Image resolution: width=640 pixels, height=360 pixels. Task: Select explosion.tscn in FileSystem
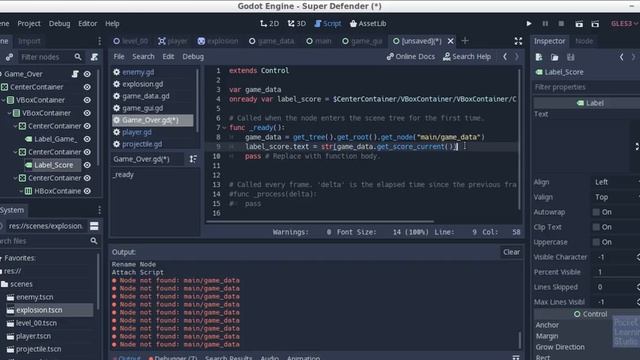coord(39,310)
